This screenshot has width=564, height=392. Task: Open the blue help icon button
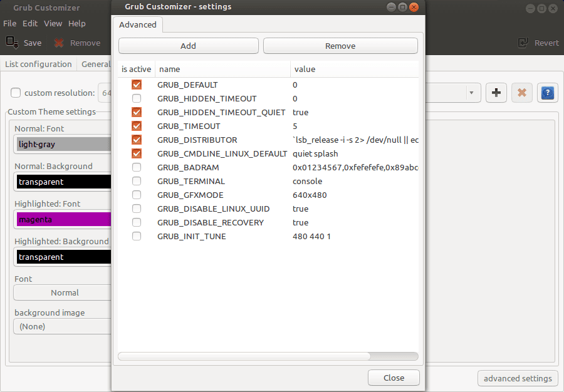pos(548,93)
